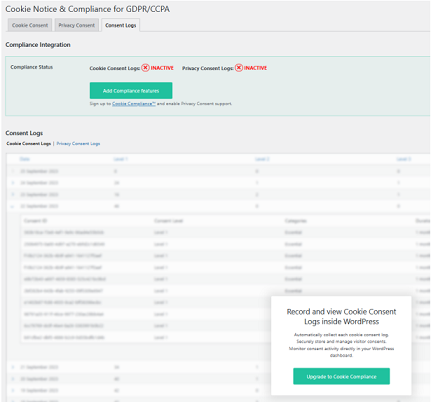The width and height of the screenshot is (431, 402).
Task: Expand the 19 September 2023 row
Action: [13, 390]
